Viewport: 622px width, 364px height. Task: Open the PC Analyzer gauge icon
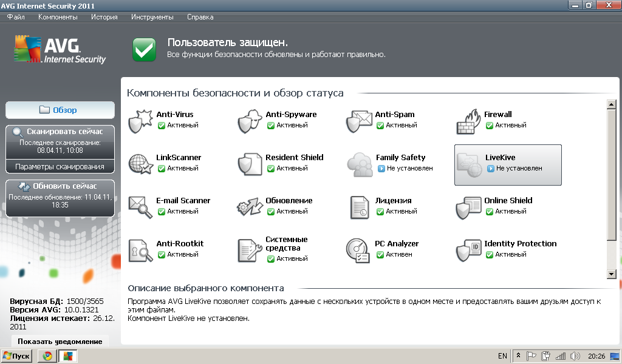tap(359, 250)
